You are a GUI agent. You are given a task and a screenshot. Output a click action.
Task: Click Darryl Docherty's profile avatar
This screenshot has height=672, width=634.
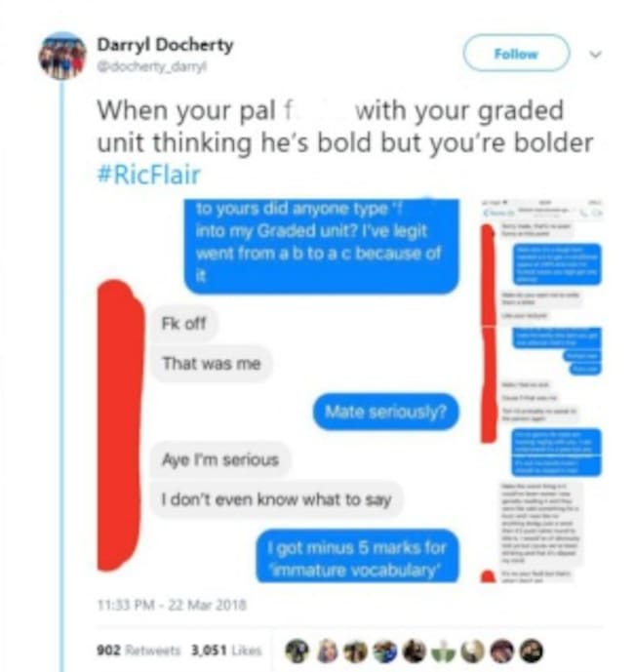point(62,56)
